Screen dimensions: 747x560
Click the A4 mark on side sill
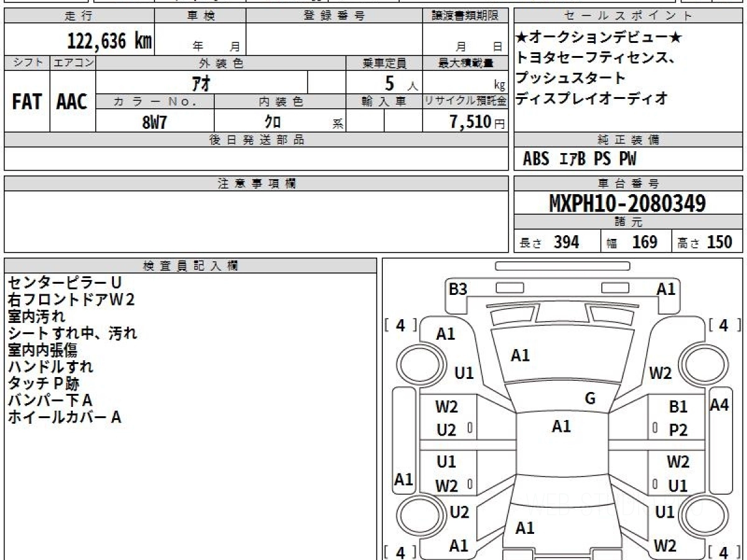click(x=719, y=405)
